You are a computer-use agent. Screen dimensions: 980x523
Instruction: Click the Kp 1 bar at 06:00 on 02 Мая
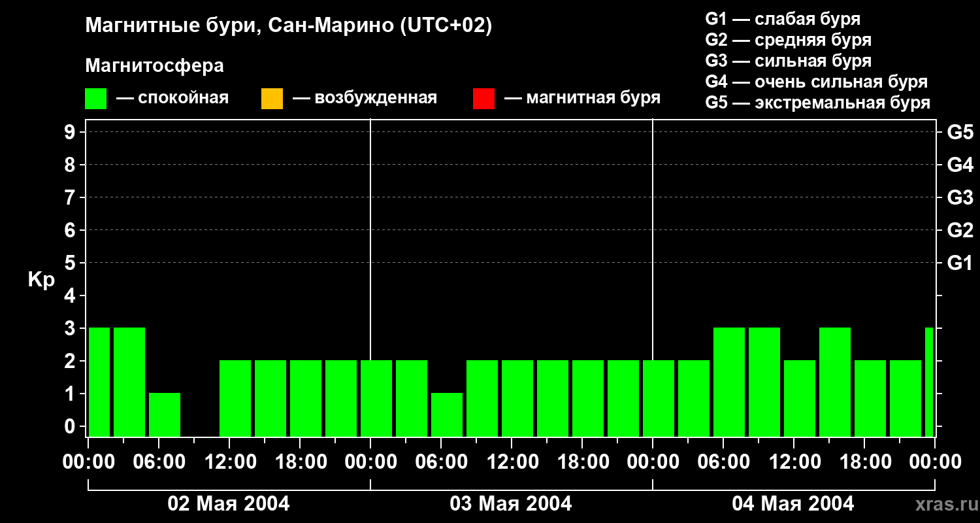pyautogui.click(x=165, y=414)
